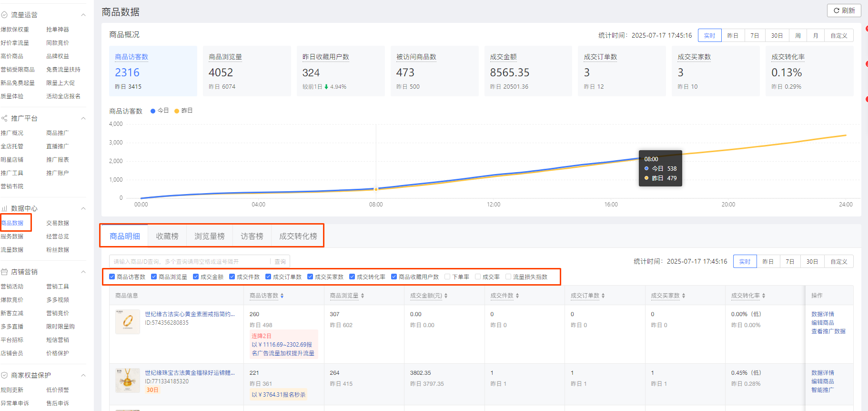
Task: Click the 流量运营 sidebar section icon
Action: click(x=4, y=15)
